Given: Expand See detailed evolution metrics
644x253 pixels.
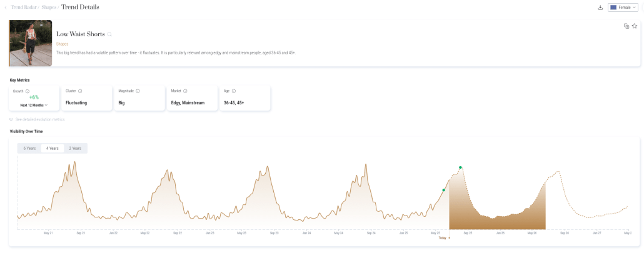Looking at the screenshot, I should coord(39,119).
